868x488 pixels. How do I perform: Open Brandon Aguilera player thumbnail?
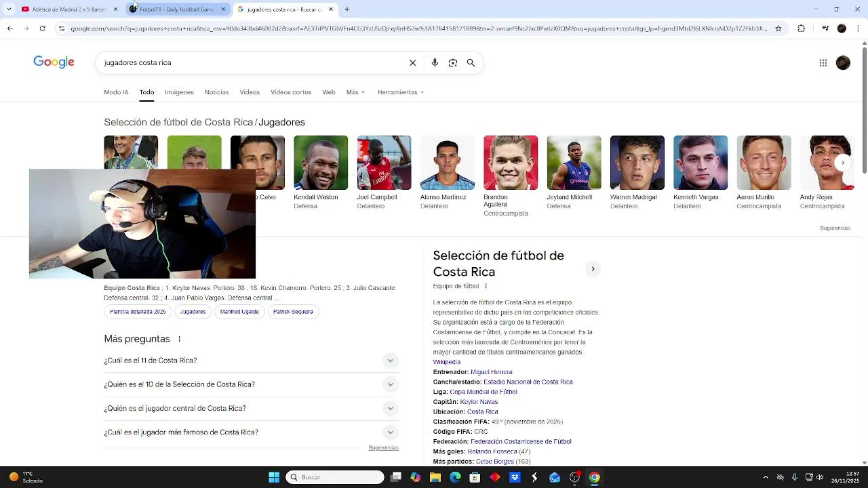(x=511, y=163)
